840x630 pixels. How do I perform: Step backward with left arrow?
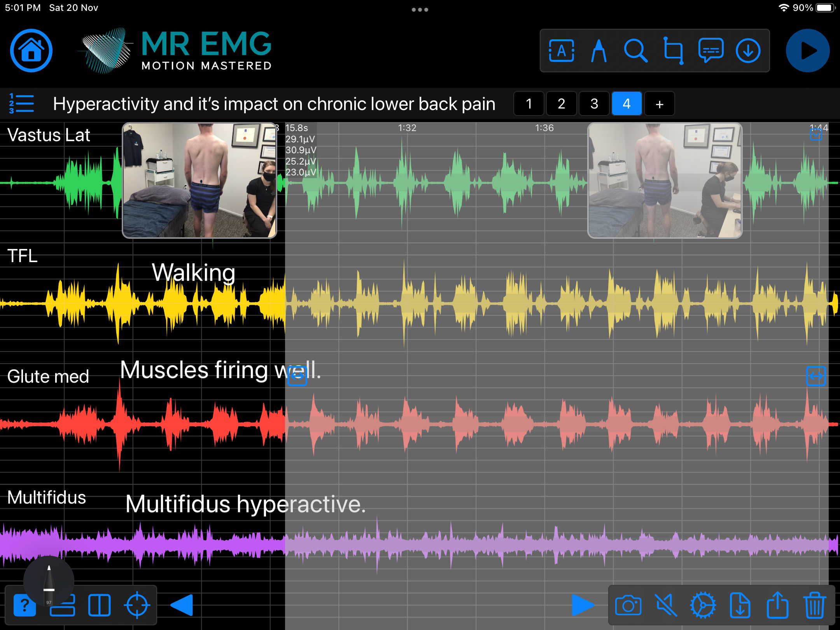pos(181,605)
